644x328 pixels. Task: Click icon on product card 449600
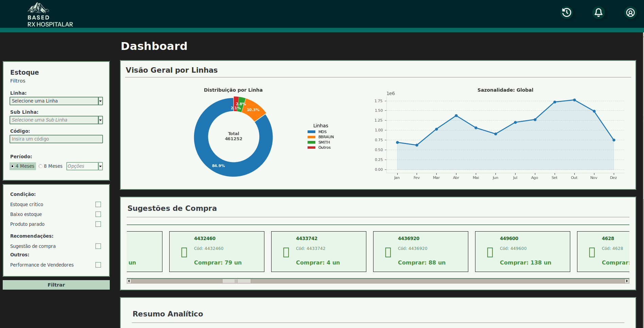tap(490, 252)
